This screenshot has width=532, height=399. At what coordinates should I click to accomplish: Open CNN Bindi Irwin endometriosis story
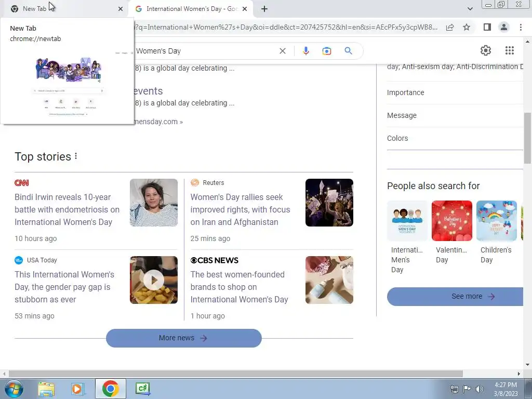pyautogui.click(x=67, y=210)
